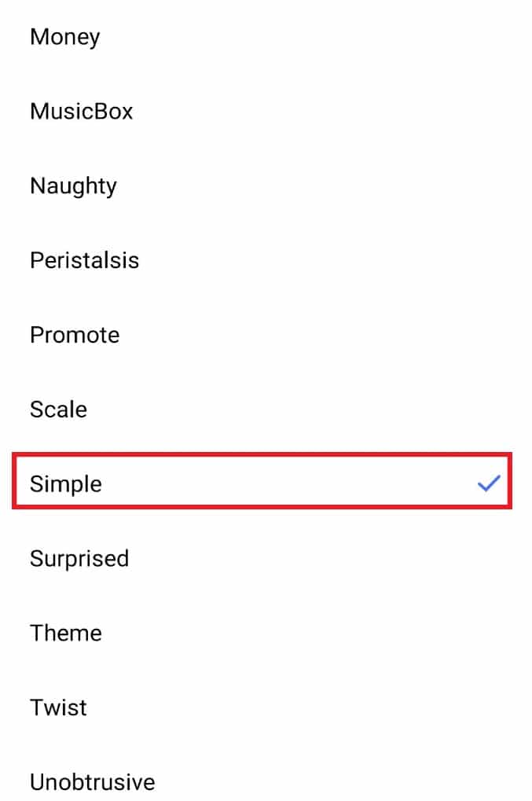532x801 pixels.
Task: Pick the Peristalsis option
Action: pyautogui.click(x=84, y=260)
